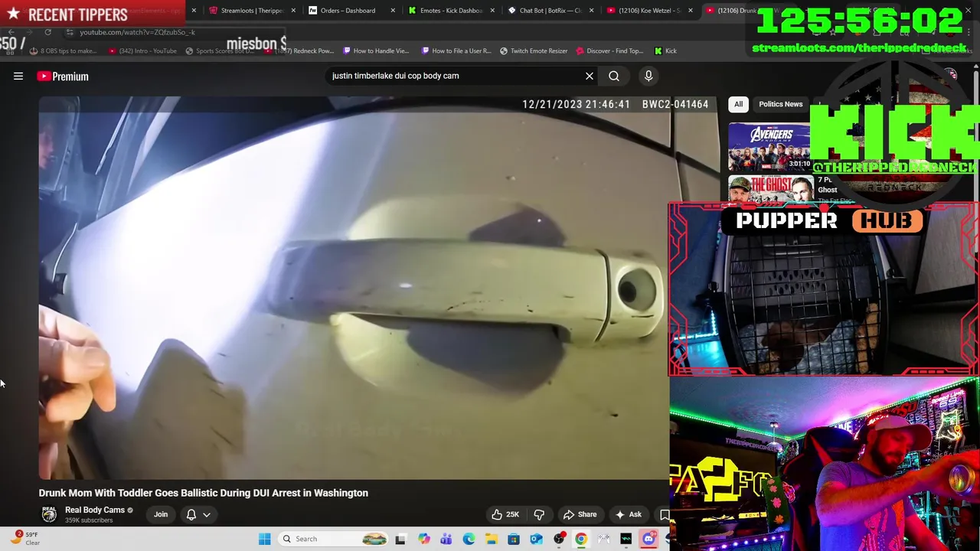The width and height of the screenshot is (980, 551).
Task: Click the Windows taskbar Search box
Action: tap(334, 539)
